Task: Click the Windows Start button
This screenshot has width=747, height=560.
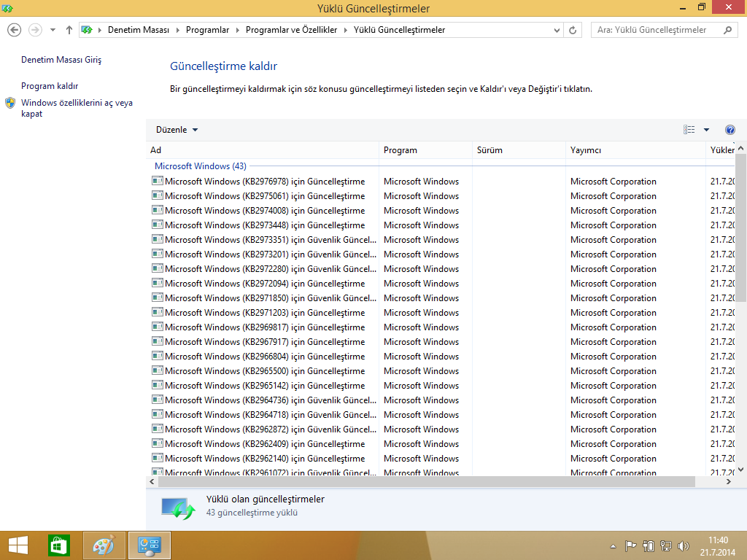Action: click(x=18, y=545)
